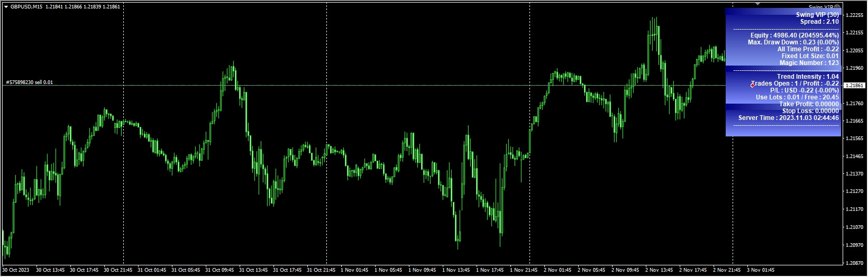Click the Server Time 2023.11.03 02:44:46 line
Image resolution: width=868 pixels, height=277 pixels.
click(x=789, y=118)
